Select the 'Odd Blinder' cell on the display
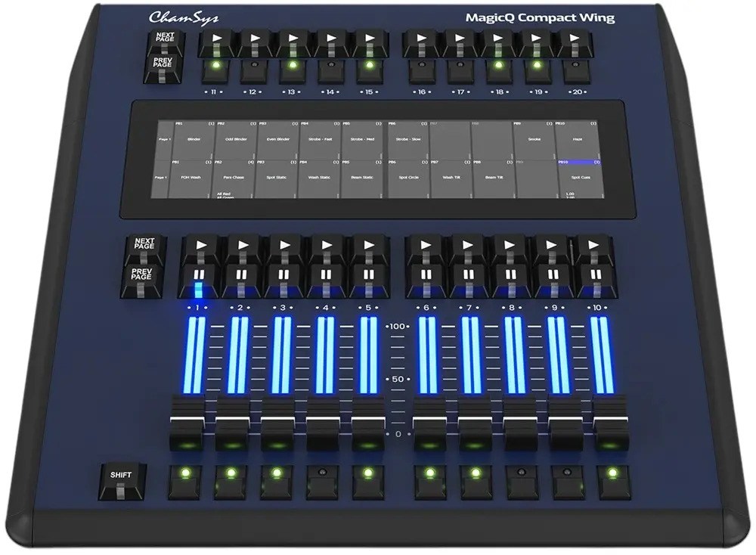The image size is (756, 555). click(x=236, y=140)
